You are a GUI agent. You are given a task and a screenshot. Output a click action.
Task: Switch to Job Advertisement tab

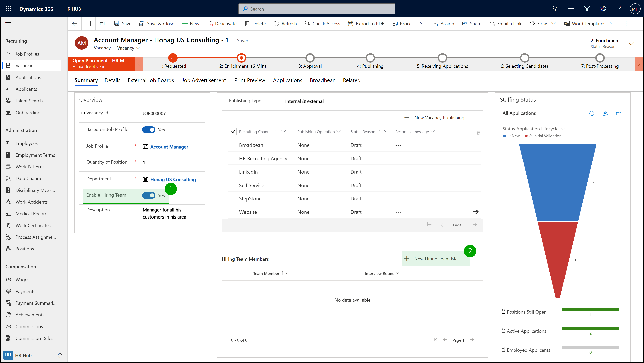204,80
